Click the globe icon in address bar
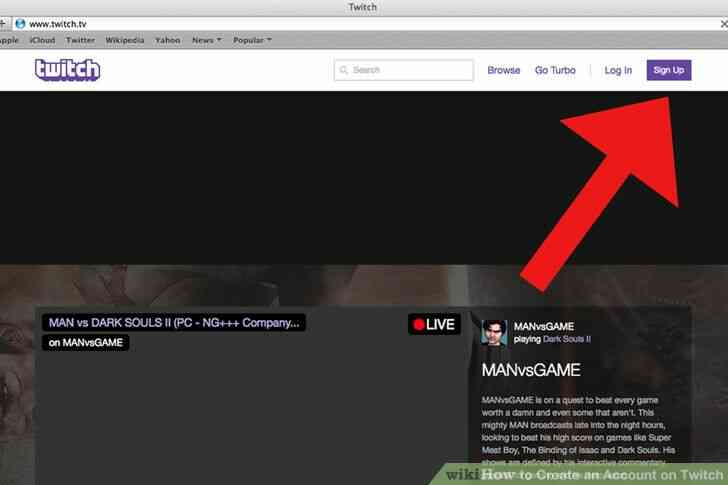The image size is (728, 485). tap(20, 24)
